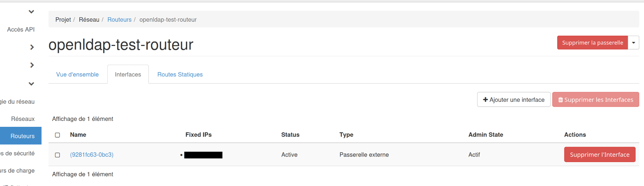644x186 pixels.
Task: Tick the select-all checkbox in the table header
Action: click(57, 135)
